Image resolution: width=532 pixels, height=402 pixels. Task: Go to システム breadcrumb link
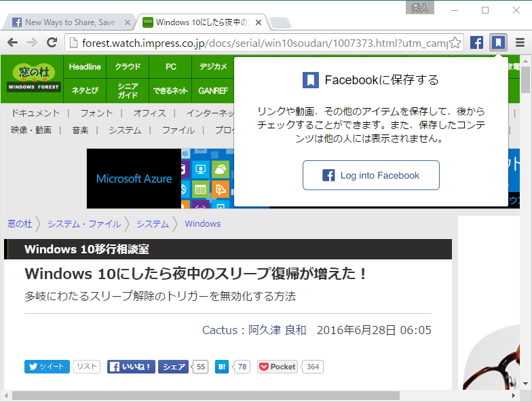pos(153,224)
